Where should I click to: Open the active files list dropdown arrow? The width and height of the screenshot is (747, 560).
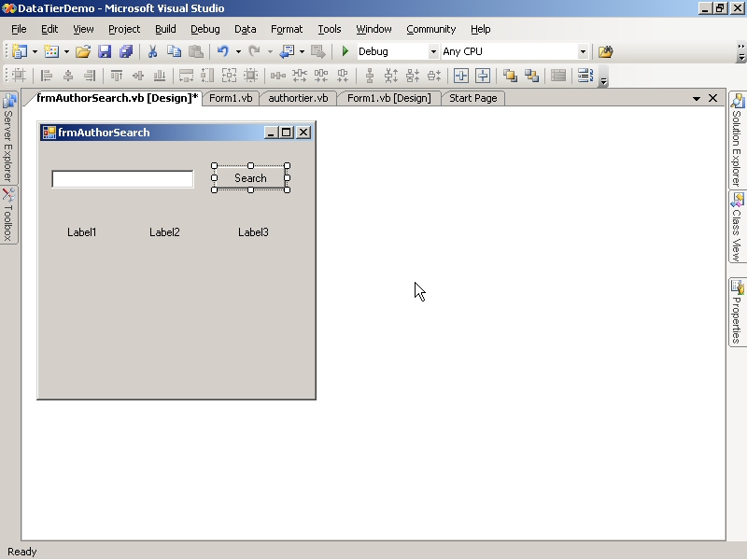pos(697,99)
